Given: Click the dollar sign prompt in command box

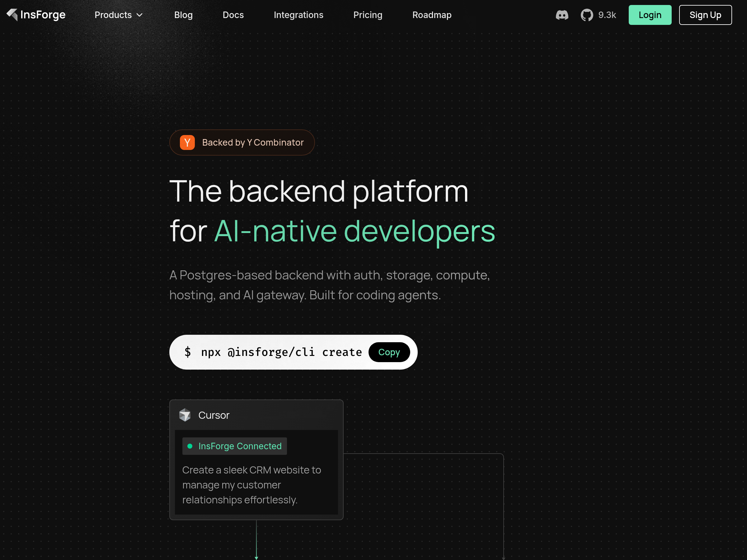Looking at the screenshot, I should (188, 352).
